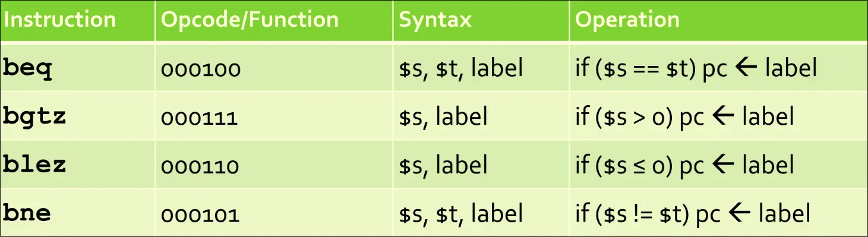Click the "if ($s == $t)" operation cell
This screenshot has width=868, height=237.
(718, 67)
